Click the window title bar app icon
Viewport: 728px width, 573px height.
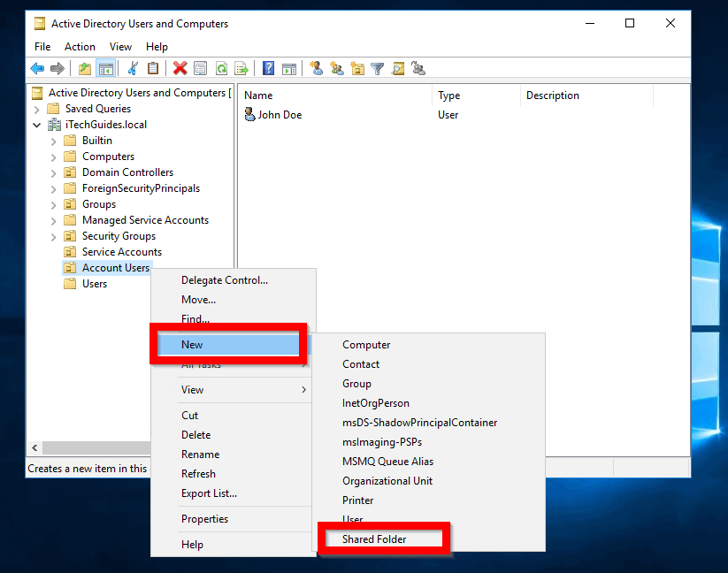tap(40, 23)
